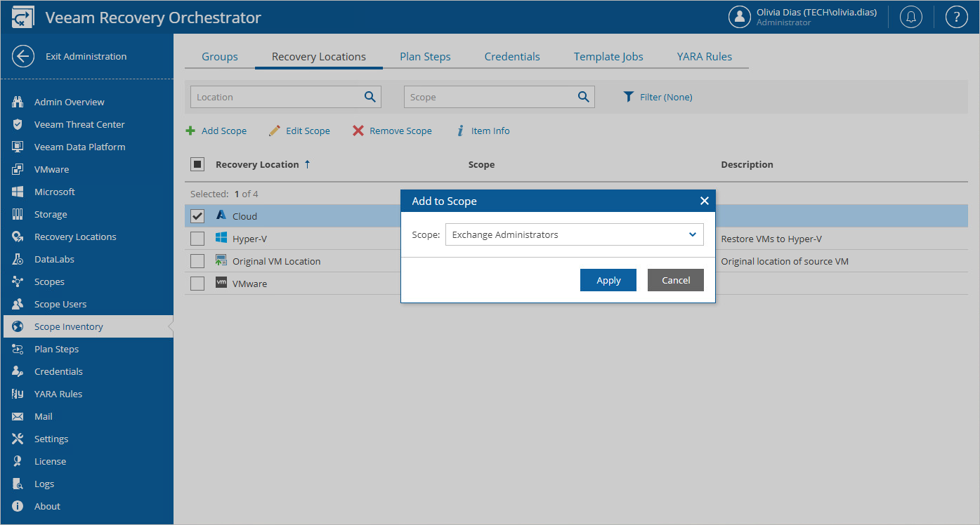
Task: Click the Veeam Data Platform monitor icon
Action: coord(18,147)
